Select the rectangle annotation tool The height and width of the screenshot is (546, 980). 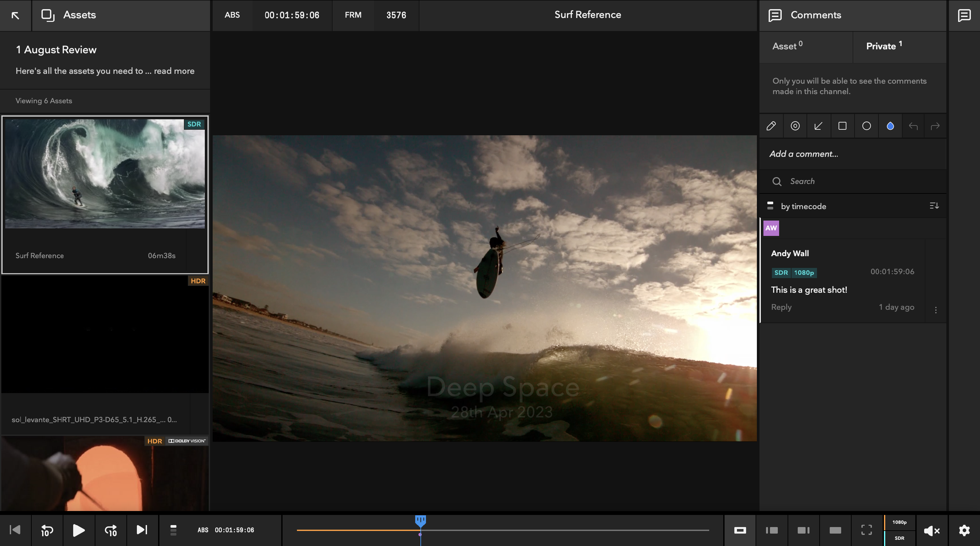[842, 126]
